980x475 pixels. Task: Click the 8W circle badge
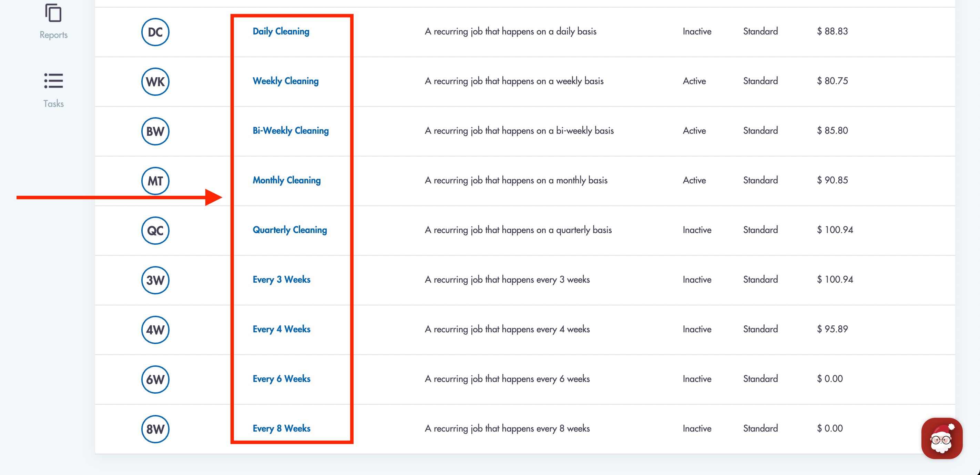(155, 429)
